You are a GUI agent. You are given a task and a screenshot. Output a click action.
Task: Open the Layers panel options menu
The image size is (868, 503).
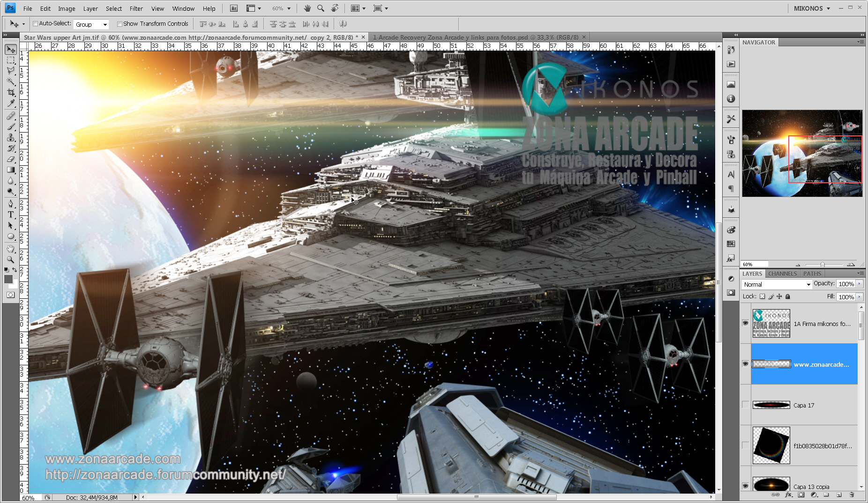[x=861, y=273]
